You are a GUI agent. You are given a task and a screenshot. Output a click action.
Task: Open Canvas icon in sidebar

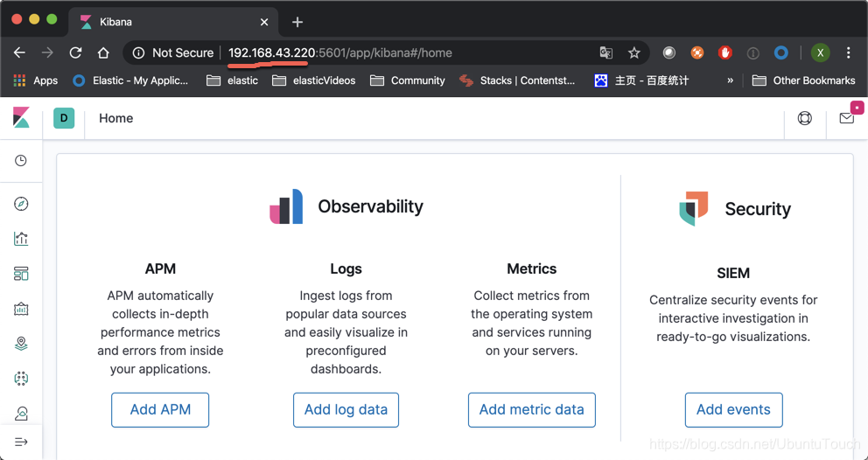click(21, 309)
